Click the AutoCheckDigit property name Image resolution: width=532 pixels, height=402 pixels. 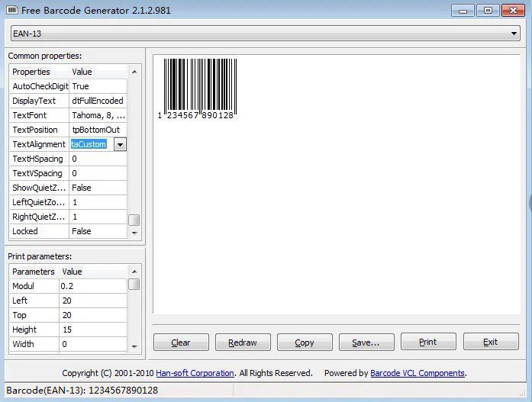(x=40, y=86)
